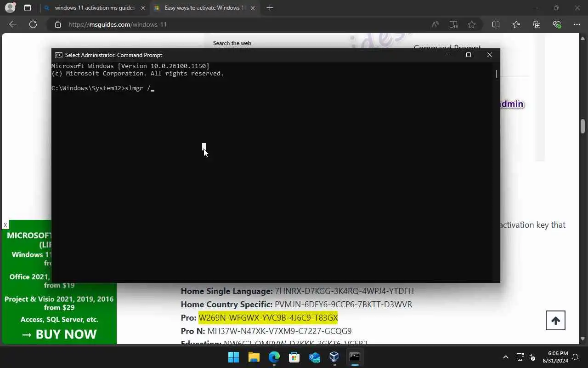This screenshot has width=588, height=368.
Task: Close the 'Easy ways to activate Windows' tab
Action: (x=253, y=8)
